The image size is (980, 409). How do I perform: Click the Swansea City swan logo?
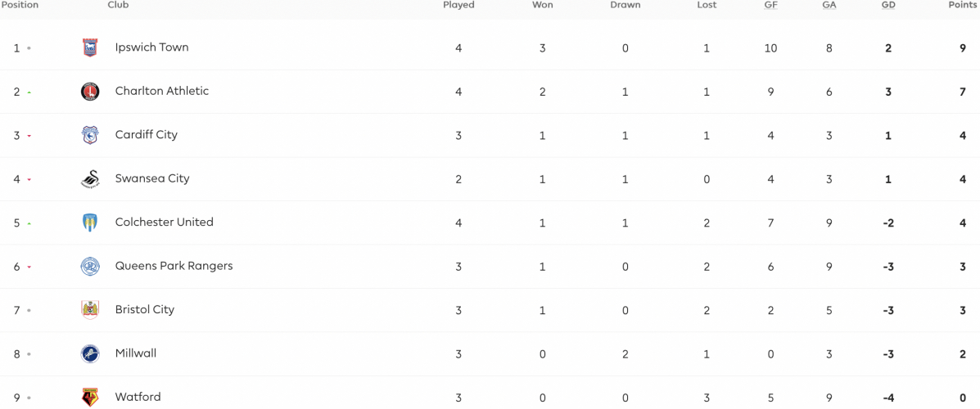coord(90,179)
